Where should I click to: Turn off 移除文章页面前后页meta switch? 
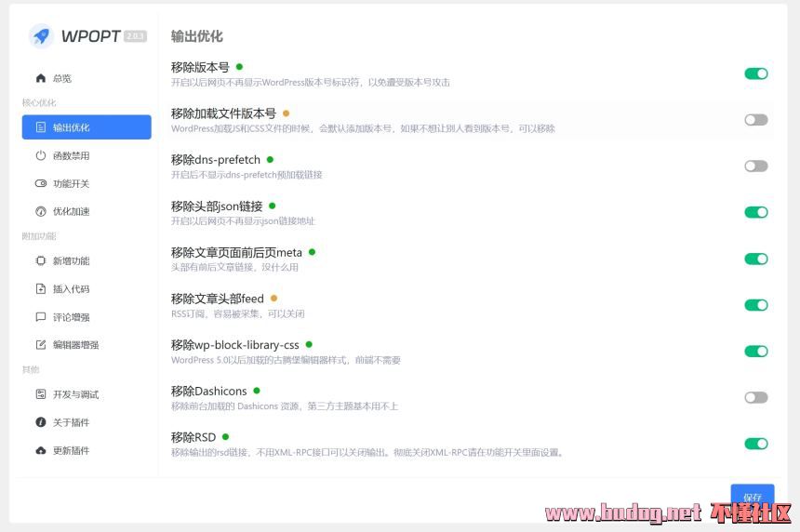click(756, 259)
